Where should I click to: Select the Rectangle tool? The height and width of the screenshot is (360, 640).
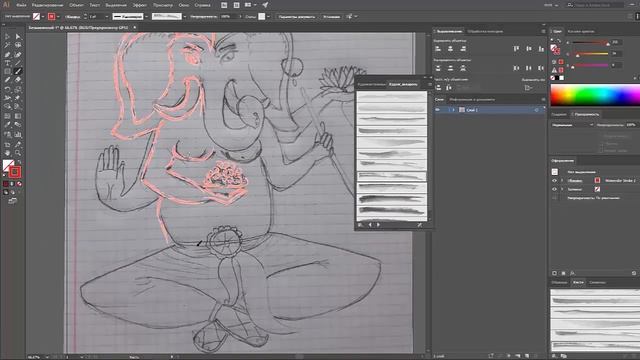(7, 71)
